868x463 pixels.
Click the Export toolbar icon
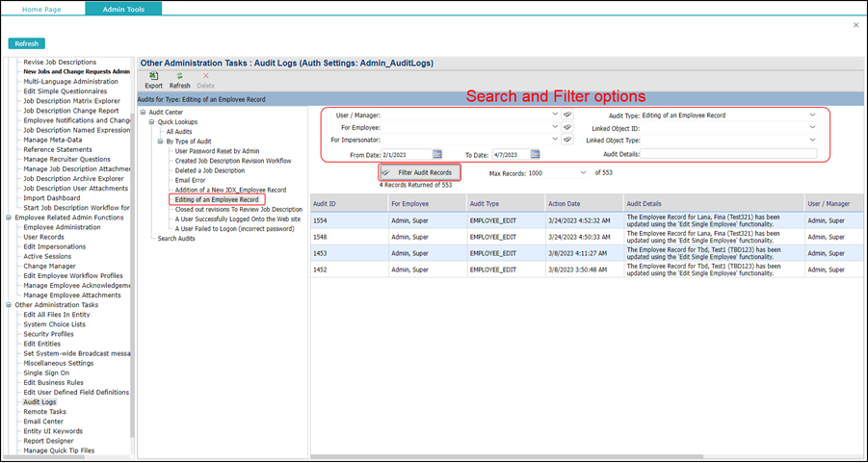coord(153,76)
